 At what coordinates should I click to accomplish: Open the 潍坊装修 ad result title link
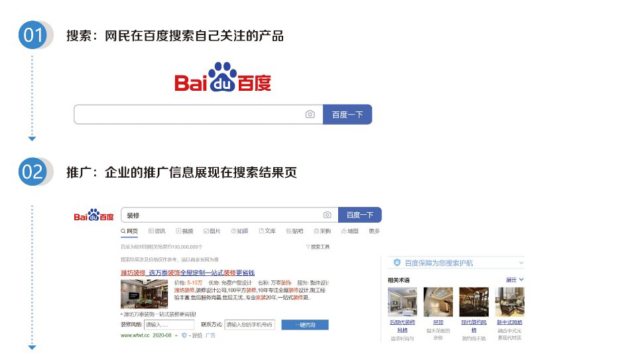(188, 273)
